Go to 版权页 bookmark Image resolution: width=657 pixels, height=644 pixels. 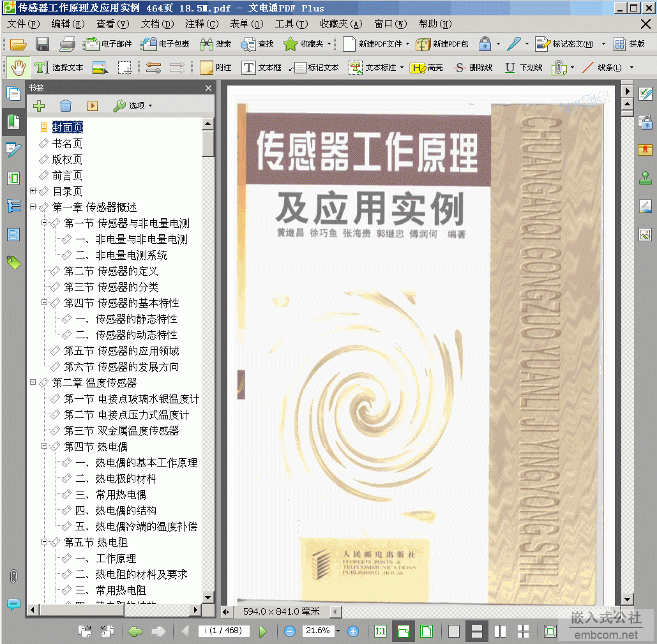click(67, 160)
